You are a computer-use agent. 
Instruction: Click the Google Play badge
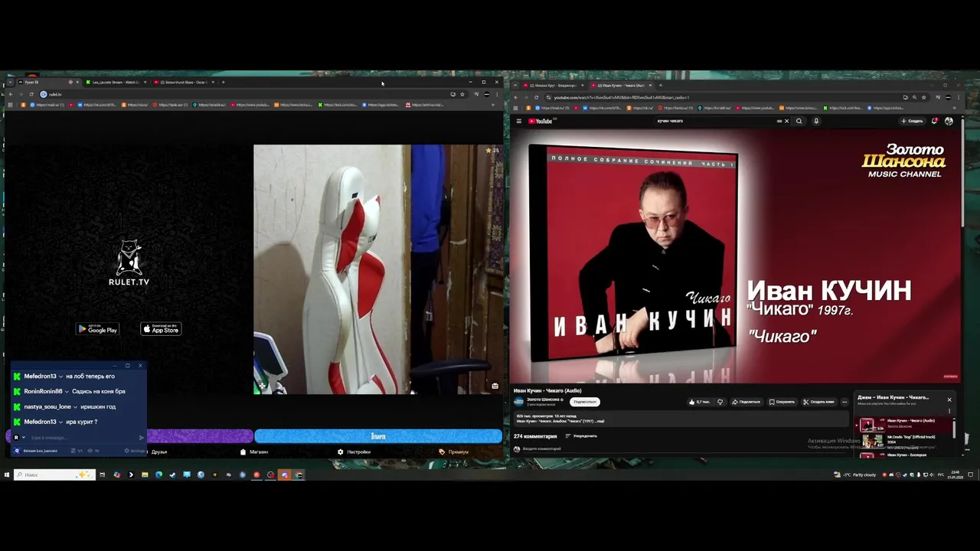coord(97,329)
